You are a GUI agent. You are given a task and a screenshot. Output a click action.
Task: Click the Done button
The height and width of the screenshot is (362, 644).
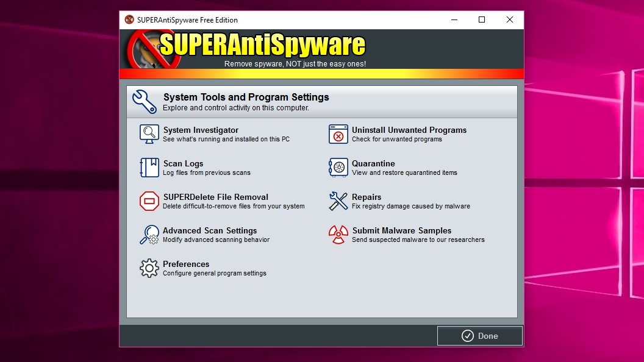click(480, 336)
